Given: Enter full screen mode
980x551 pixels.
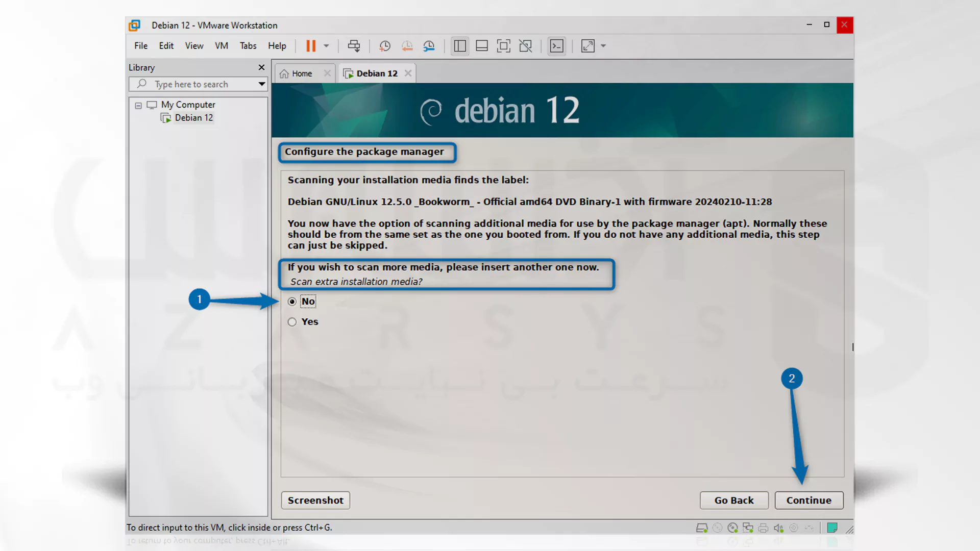Looking at the screenshot, I should pyautogui.click(x=504, y=46).
